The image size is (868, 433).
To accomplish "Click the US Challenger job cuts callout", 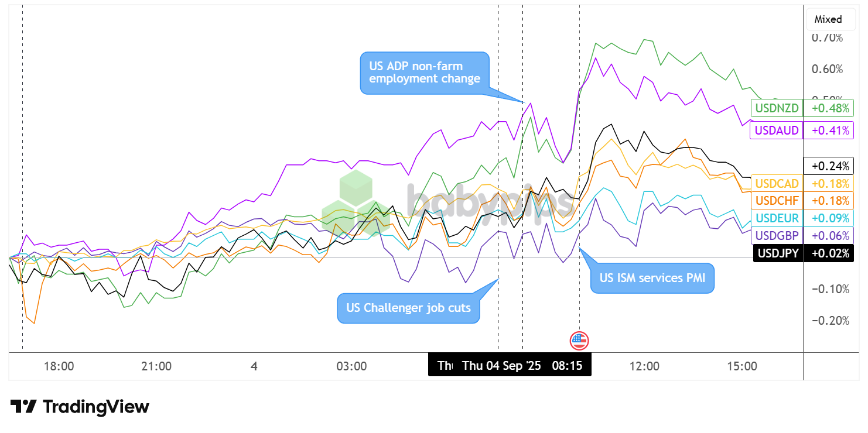I will (408, 308).
